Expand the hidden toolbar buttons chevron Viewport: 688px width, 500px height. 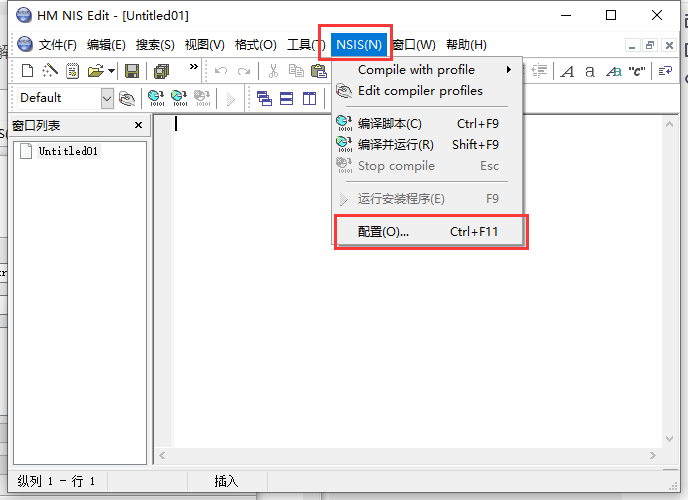click(194, 67)
